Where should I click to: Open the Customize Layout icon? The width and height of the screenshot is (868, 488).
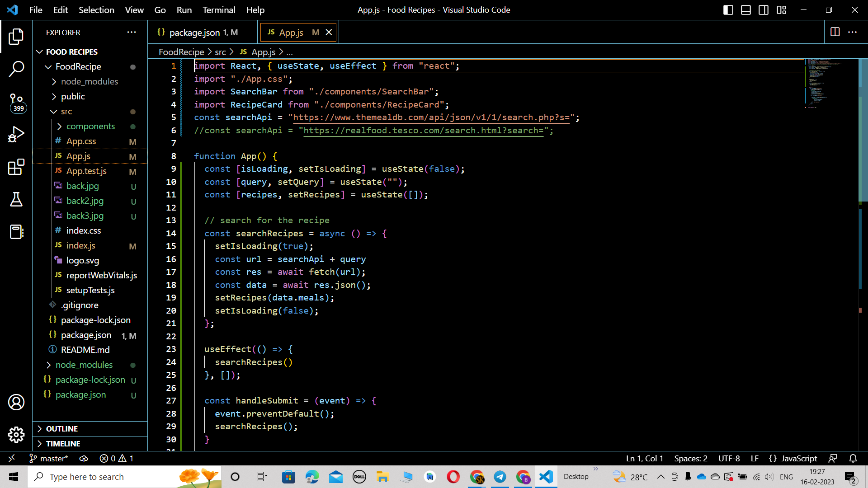[x=782, y=10]
